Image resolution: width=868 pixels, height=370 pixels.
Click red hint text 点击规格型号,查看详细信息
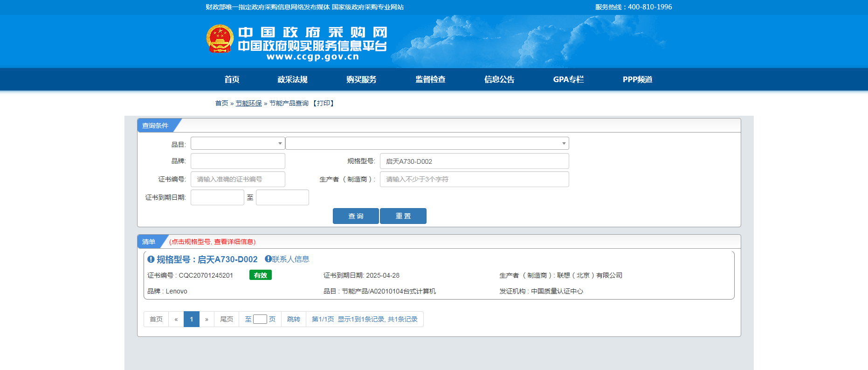pyautogui.click(x=212, y=242)
